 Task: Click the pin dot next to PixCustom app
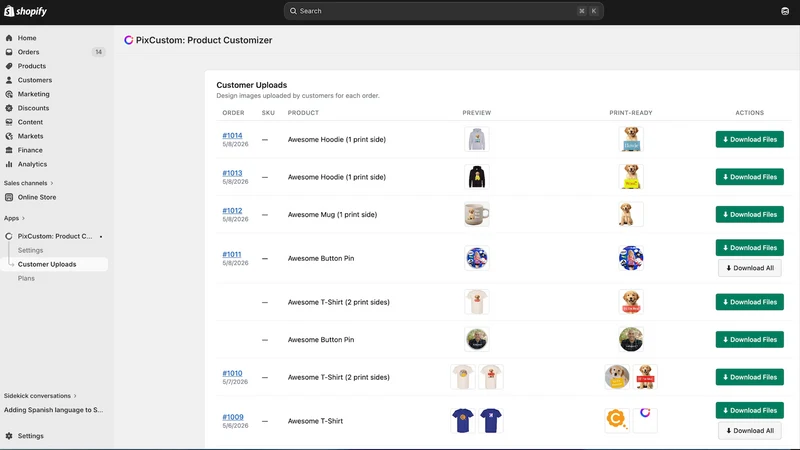click(x=101, y=237)
